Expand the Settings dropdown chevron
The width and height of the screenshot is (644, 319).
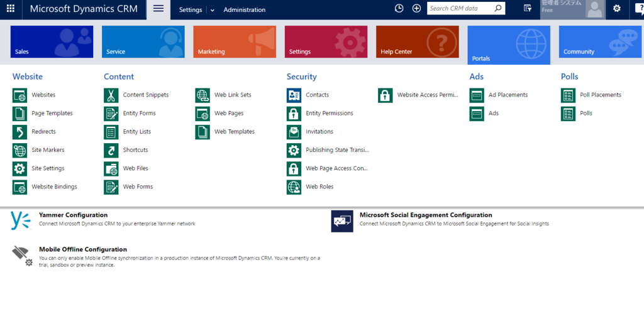213,10
